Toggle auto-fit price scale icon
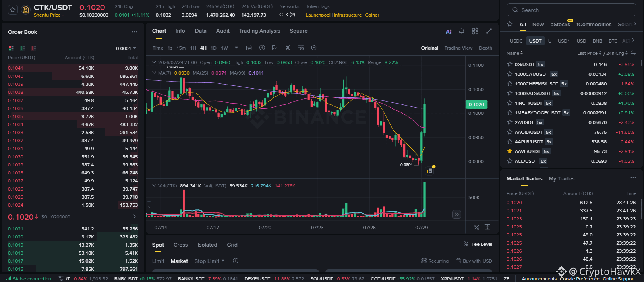 click(x=487, y=227)
